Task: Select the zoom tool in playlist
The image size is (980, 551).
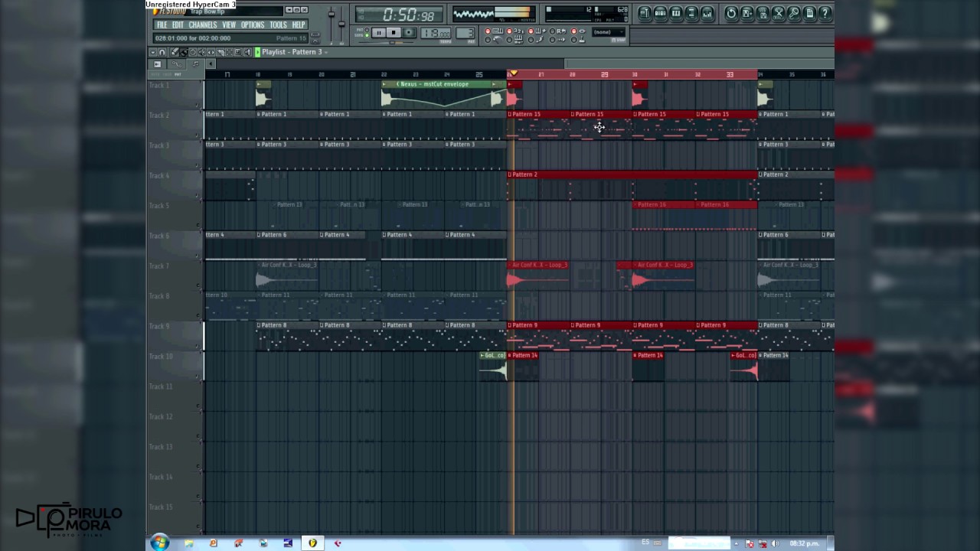Action: [238, 52]
